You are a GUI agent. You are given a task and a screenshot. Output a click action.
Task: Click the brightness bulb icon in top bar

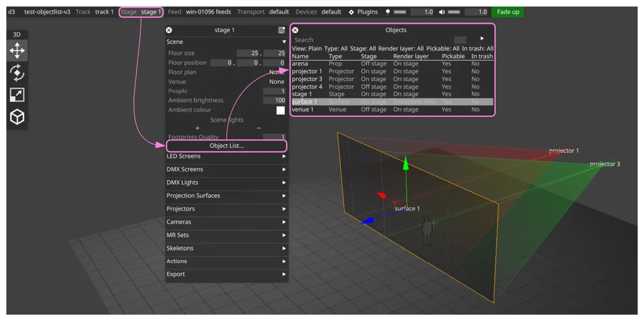tap(387, 12)
